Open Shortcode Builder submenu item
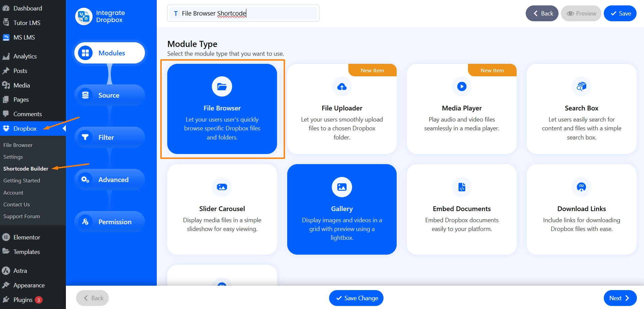This screenshot has height=309, width=644. pos(26,169)
